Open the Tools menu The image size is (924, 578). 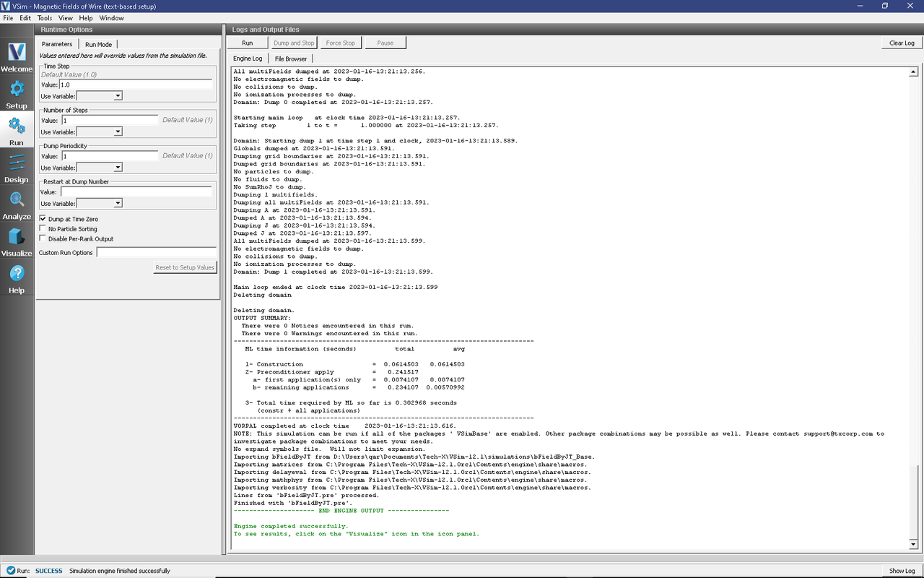[x=45, y=17]
